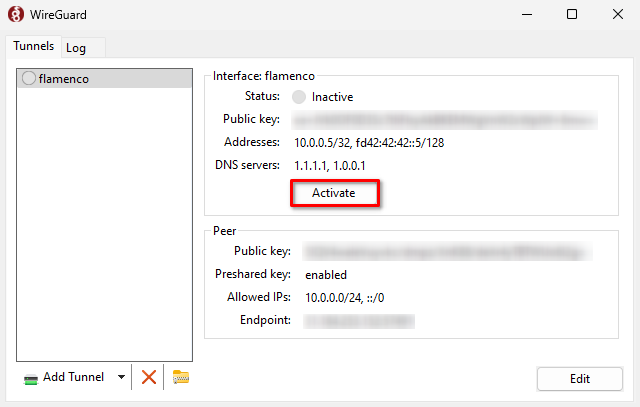Activate the flamenco tunnel
This screenshot has width=640, height=407.
[335, 193]
